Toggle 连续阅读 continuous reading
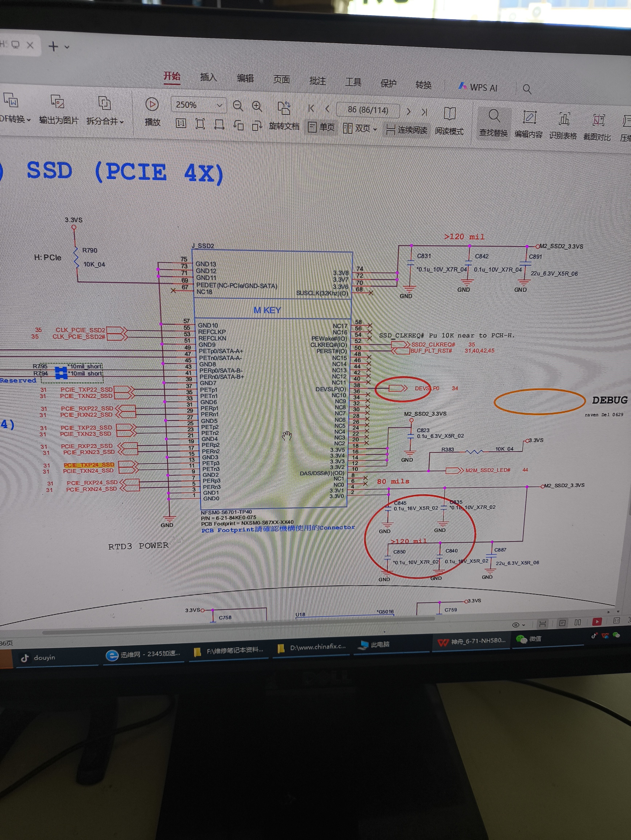The image size is (631, 840). 406,130
